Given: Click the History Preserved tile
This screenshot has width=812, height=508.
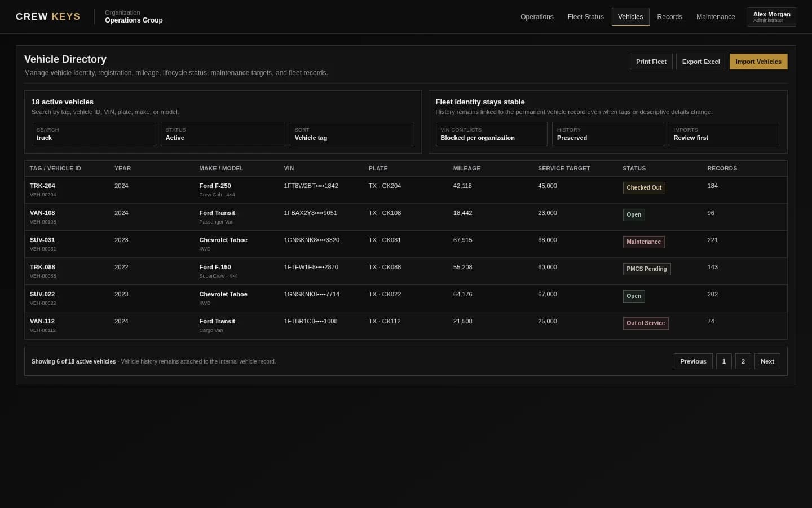Looking at the screenshot, I should pyautogui.click(x=608, y=134).
